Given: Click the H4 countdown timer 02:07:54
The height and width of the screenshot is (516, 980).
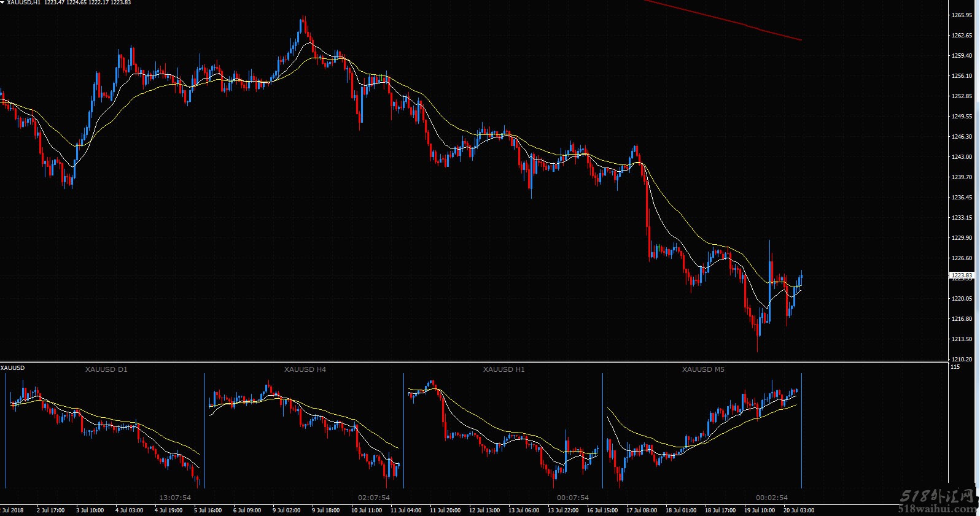Looking at the screenshot, I should [x=374, y=498].
